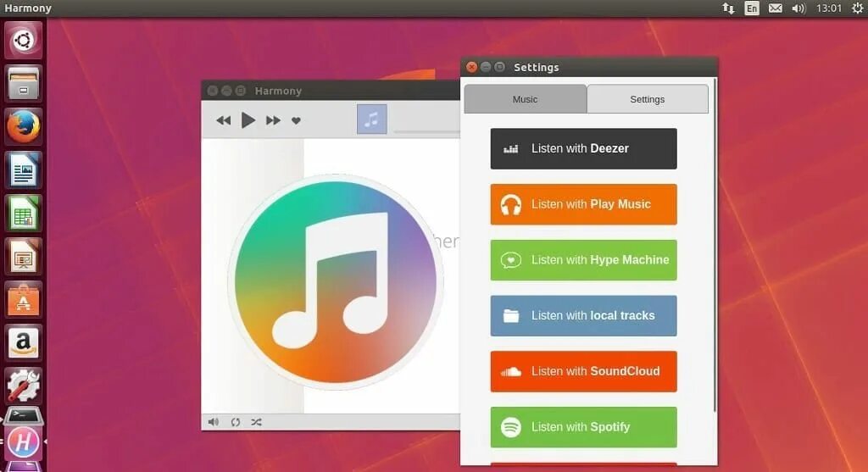This screenshot has height=472, width=868.
Task: Open the session power gear menu
Action: coord(857,8)
